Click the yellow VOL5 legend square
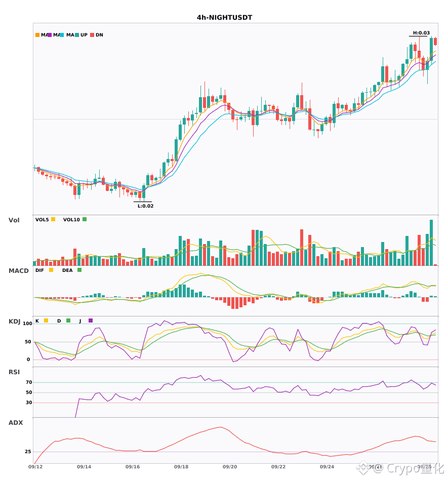 tap(53, 219)
